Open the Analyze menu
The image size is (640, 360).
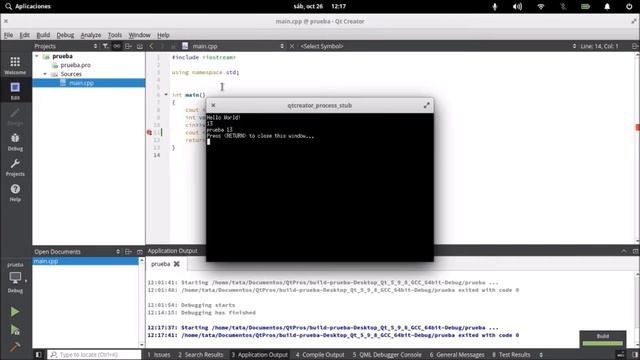pyautogui.click(x=91, y=35)
